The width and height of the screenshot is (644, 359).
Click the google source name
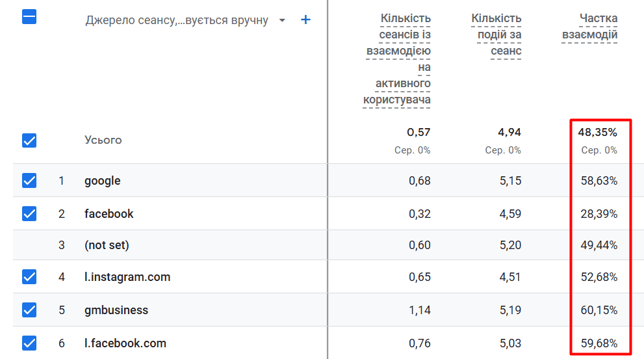(102, 181)
